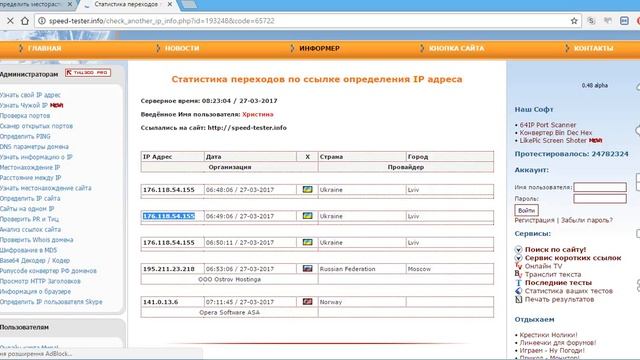Open Крестики Нолики! game link
This screenshot has height=360, width=640.
coord(549,335)
